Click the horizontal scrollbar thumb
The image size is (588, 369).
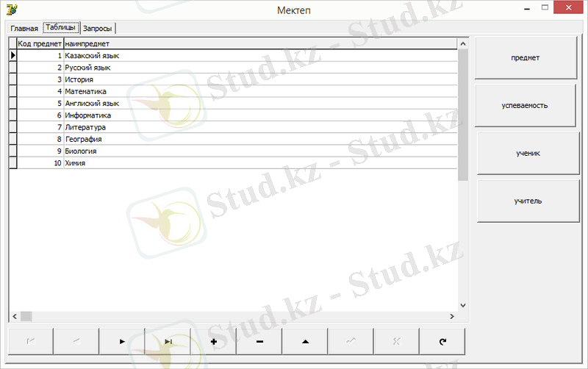(x=26, y=317)
